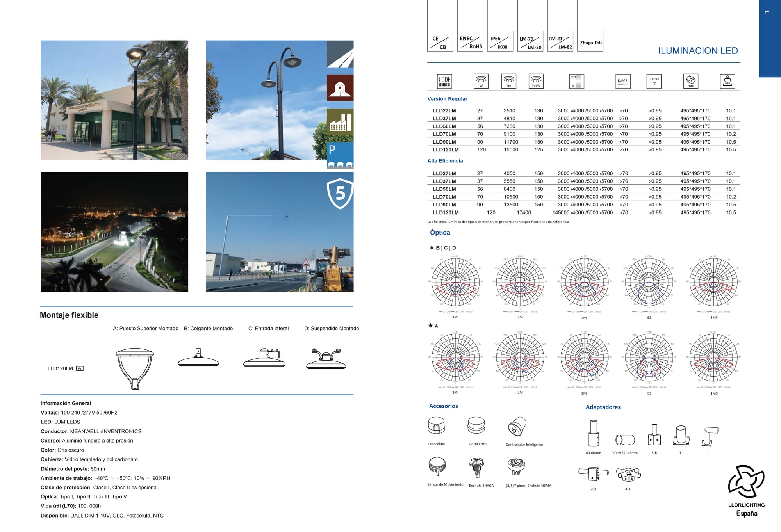Open the night aerial road photo
The height and width of the screenshot is (532, 781).
[114, 232]
